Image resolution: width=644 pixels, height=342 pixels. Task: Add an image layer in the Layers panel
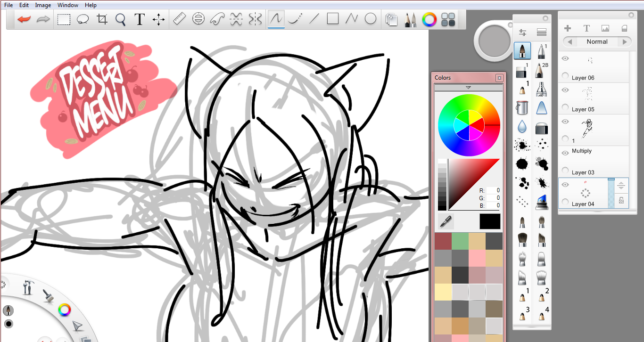[x=605, y=28]
